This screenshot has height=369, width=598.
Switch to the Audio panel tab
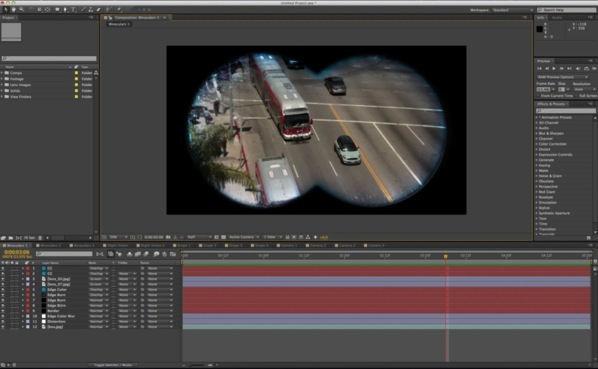coord(557,18)
